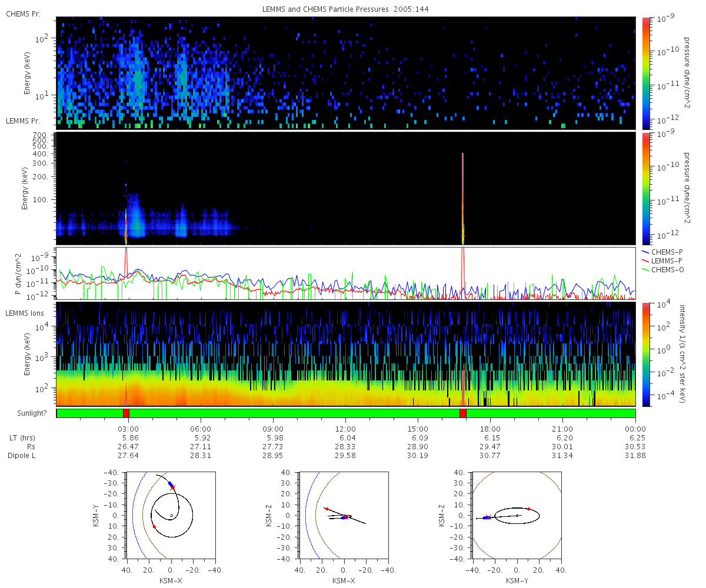Select the 'LEMMS Pr.' panel label
Image resolution: width=706 pixels, height=588 pixels.
pyautogui.click(x=23, y=121)
